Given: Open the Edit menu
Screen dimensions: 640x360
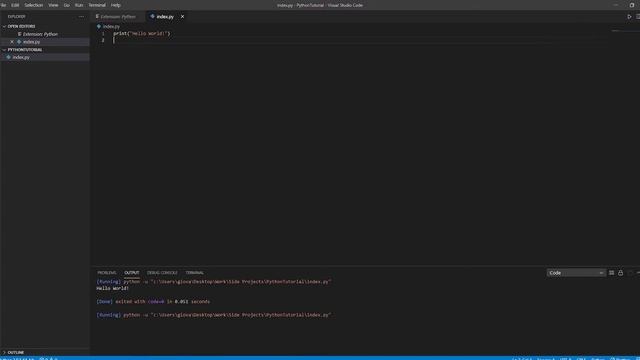Looking at the screenshot, I should [15, 5].
